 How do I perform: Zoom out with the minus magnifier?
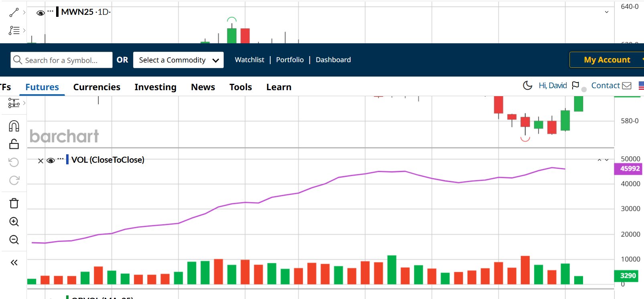coord(14,240)
